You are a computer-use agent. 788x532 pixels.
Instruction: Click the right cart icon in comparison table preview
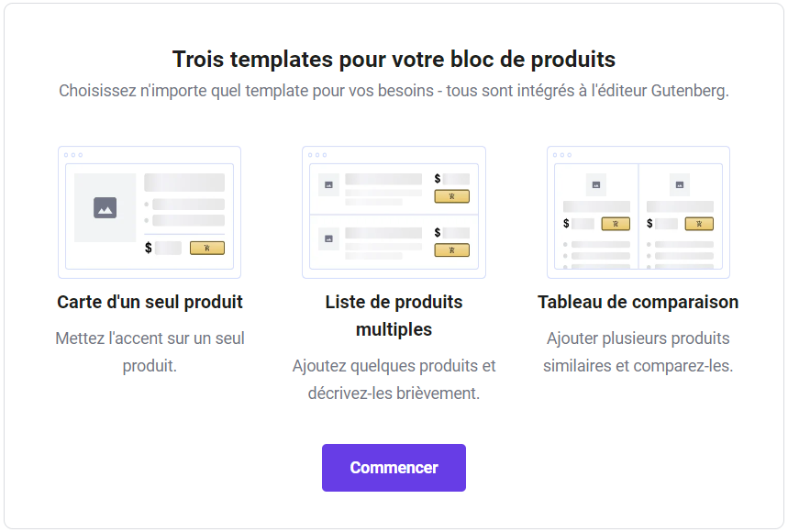point(700,223)
